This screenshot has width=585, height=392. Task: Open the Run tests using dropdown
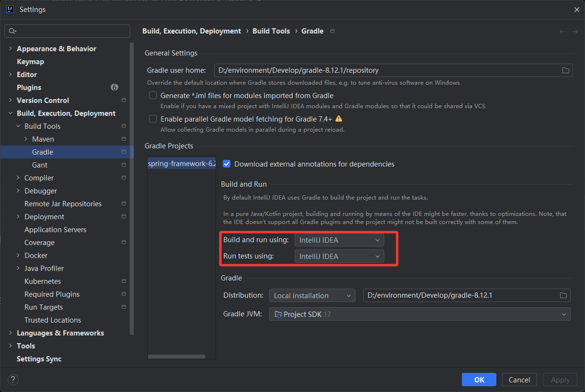tap(339, 256)
